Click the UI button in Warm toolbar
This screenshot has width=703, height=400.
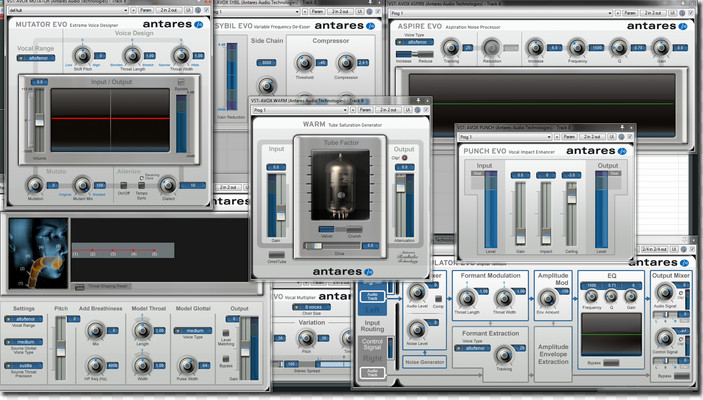click(x=408, y=110)
